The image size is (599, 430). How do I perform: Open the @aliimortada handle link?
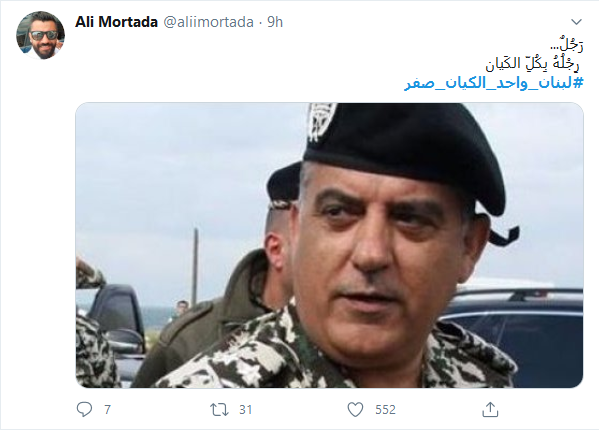[209, 22]
